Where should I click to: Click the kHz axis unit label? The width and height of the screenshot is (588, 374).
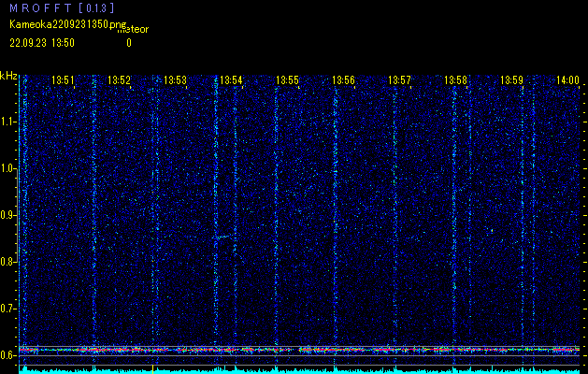[8, 76]
